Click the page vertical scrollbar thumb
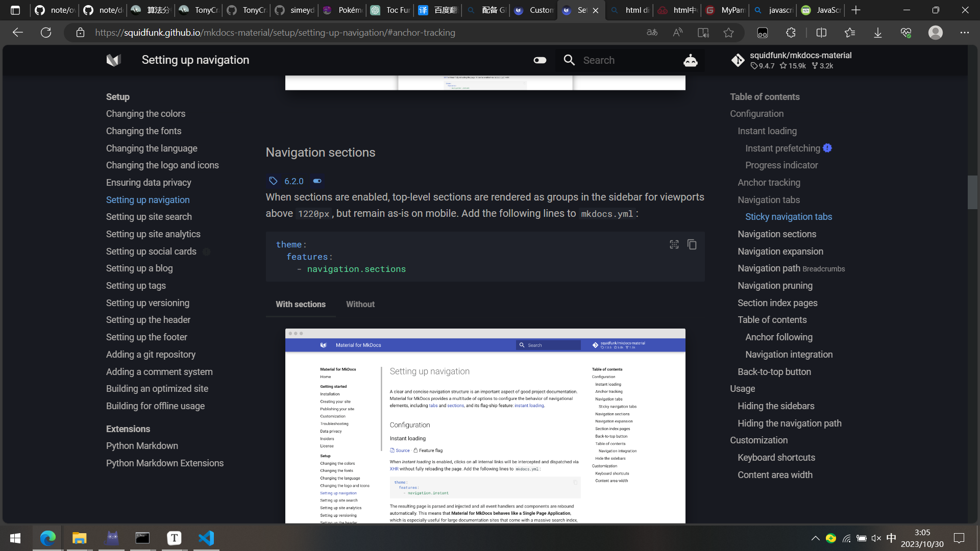This screenshot has width=980, height=551. click(972, 192)
